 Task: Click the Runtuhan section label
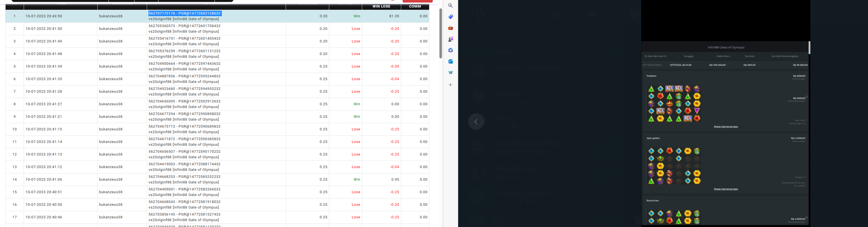652,201
